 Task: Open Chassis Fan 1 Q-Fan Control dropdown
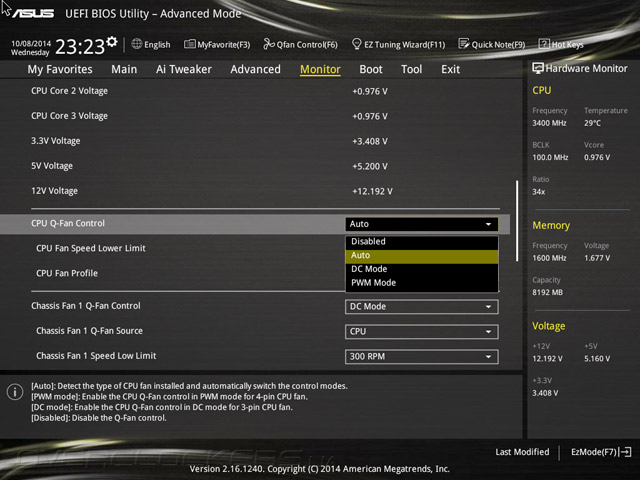pos(422,307)
